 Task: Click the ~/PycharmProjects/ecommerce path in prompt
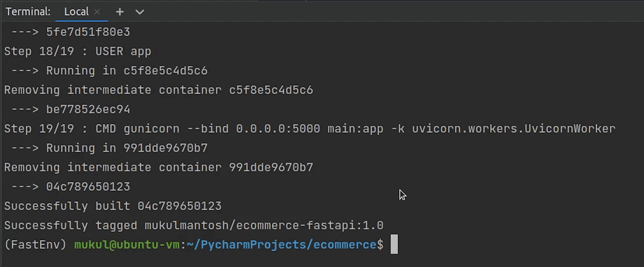(x=281, y=244)
